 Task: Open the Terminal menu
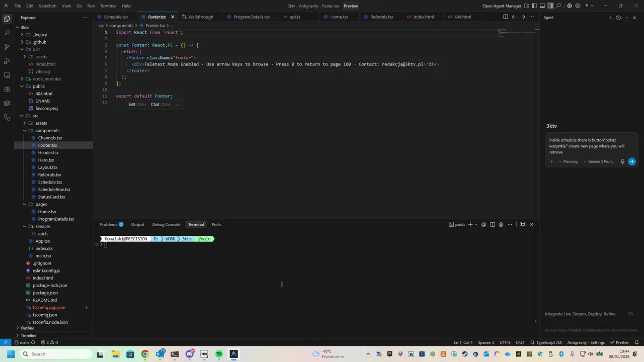(108, 6)
